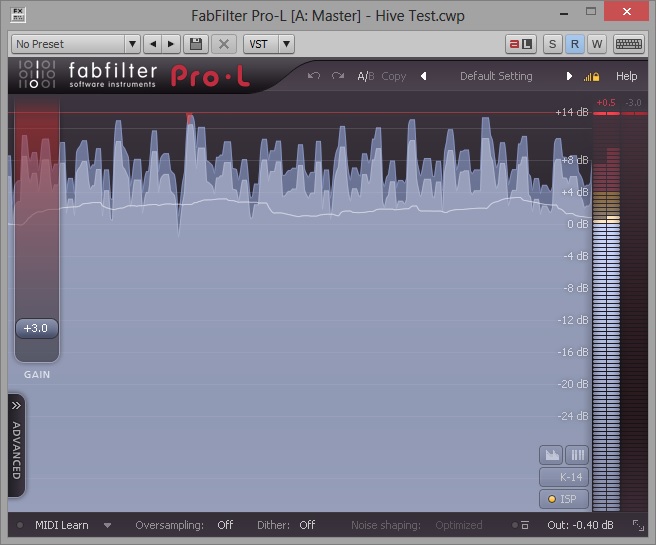Screen dimensions: 656x545
Task: Click the Copy button
Action: (394, 77)
